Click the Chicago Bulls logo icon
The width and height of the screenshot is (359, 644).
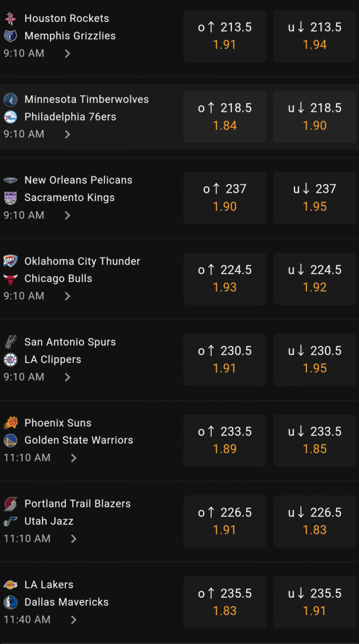coord(10,278)
